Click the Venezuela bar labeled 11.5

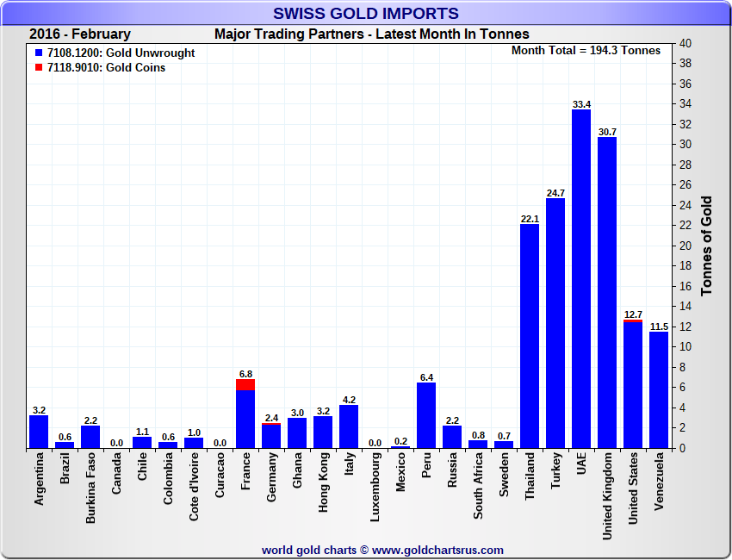[659, 389]
